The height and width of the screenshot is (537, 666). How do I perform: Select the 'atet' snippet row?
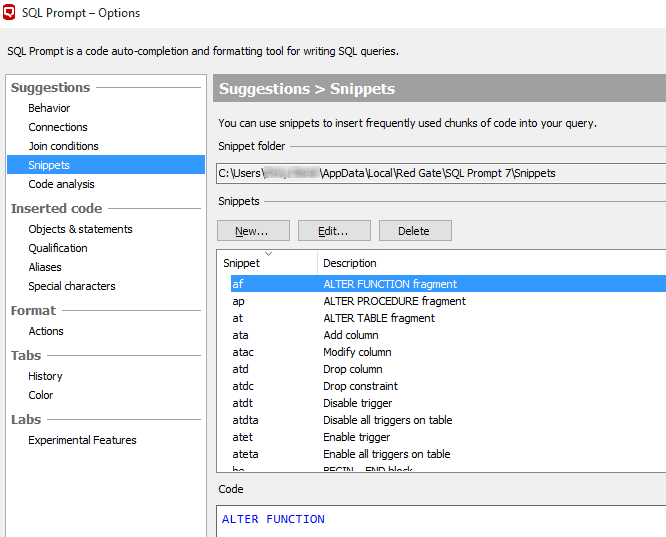coord(448,437)
